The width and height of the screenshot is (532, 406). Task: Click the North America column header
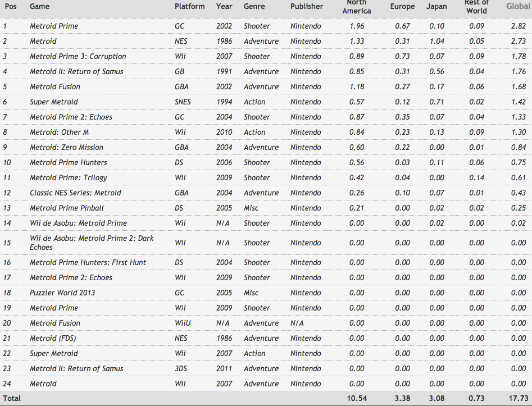tap(357, 6)
